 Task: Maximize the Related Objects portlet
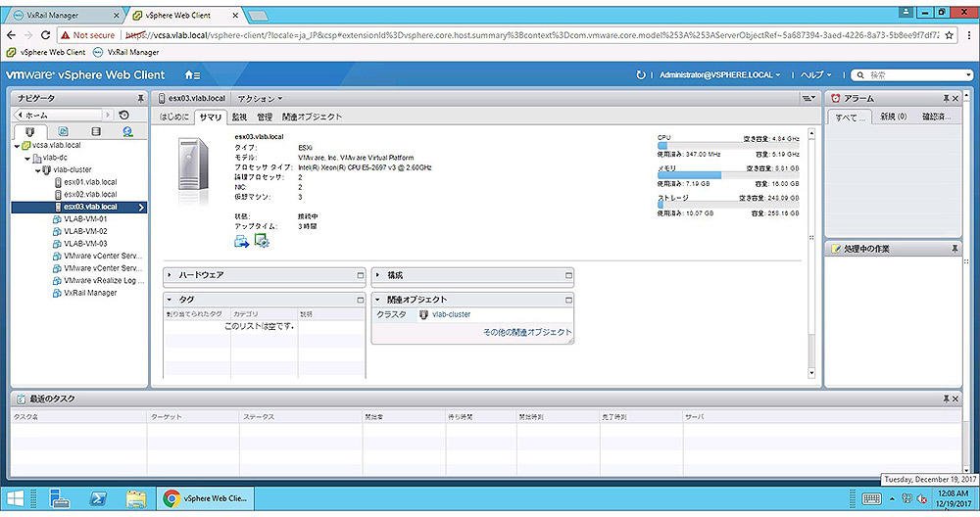tap(568, 300)
